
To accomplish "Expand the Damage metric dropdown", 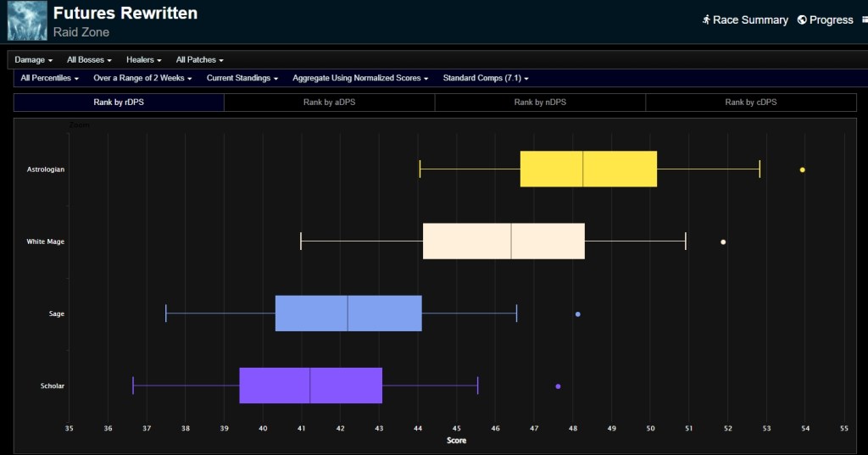I will 34,60.
